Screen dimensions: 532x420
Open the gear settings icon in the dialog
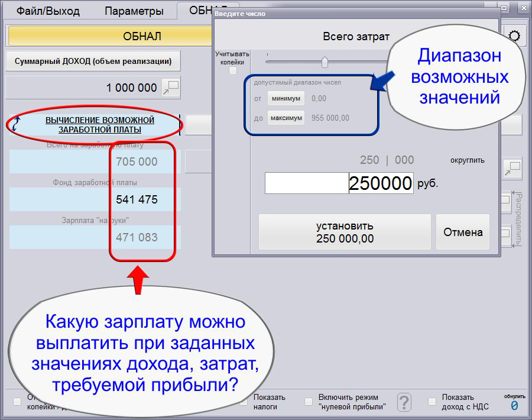515,35
